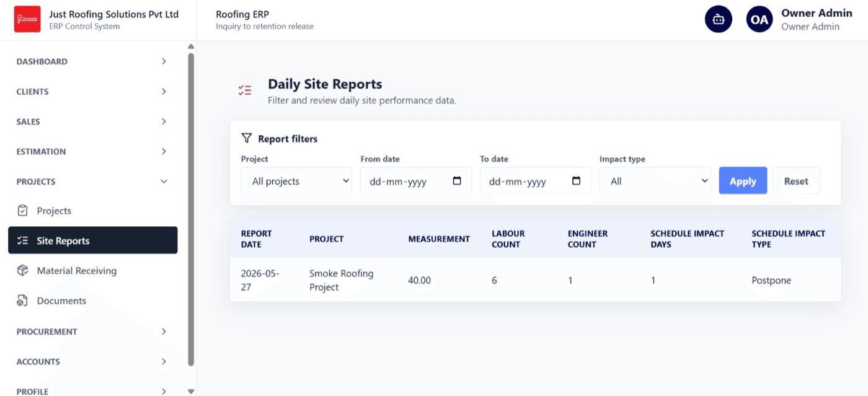
Task: Click the 40.00 measurement value
Action: point(419,280)
